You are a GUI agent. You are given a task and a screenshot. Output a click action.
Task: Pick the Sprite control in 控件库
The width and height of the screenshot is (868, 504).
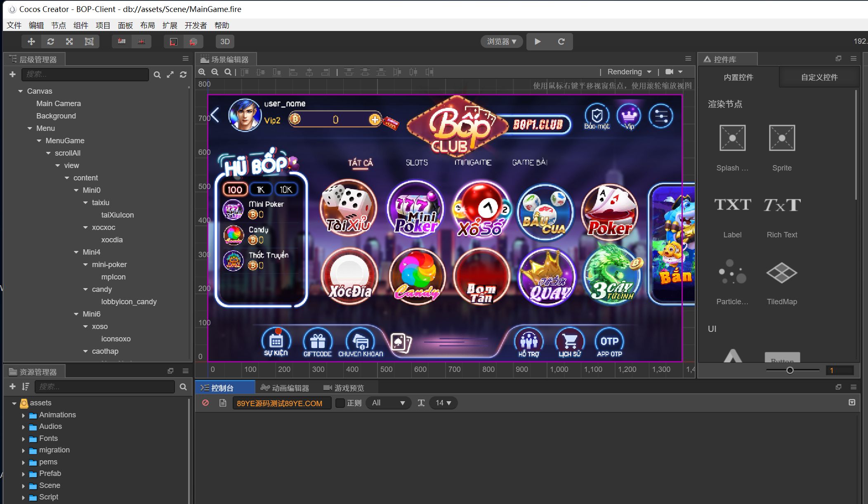[x=782, y=148]
